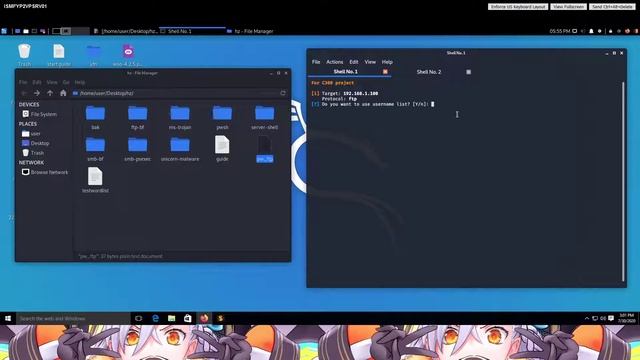
Task: Click the lock icon in Kali panel
Action: click(x=611, y=31)
